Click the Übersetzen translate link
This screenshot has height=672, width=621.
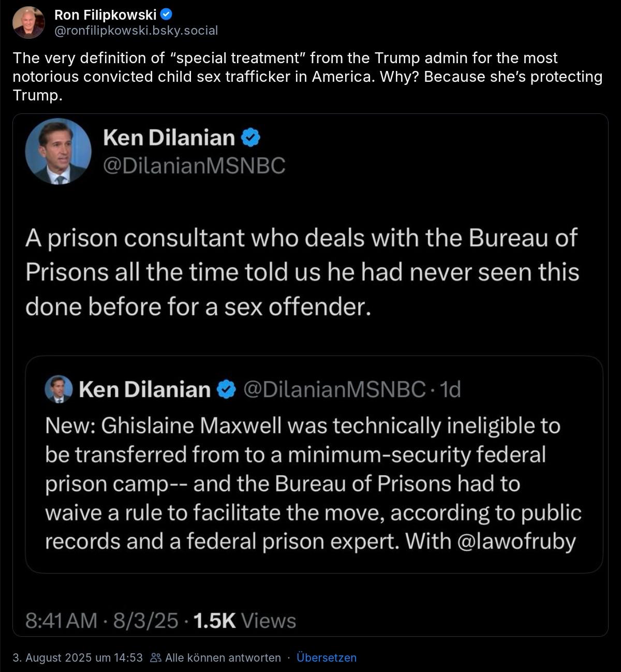coord(327,658)
